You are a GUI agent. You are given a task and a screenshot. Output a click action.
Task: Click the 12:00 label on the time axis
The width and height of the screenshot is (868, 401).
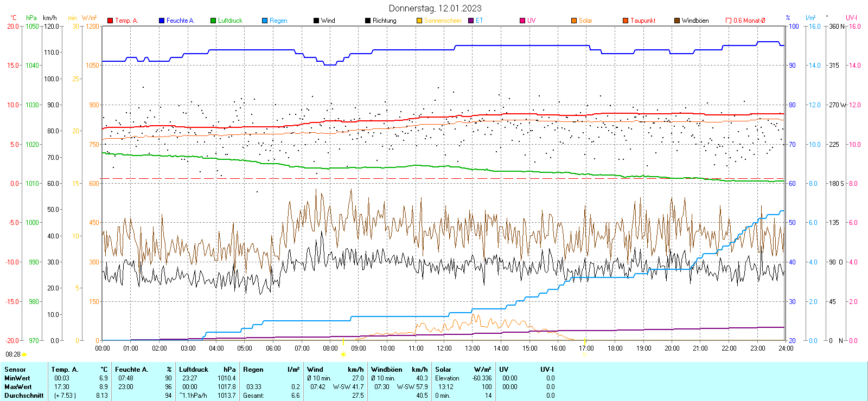coord(444,348)
